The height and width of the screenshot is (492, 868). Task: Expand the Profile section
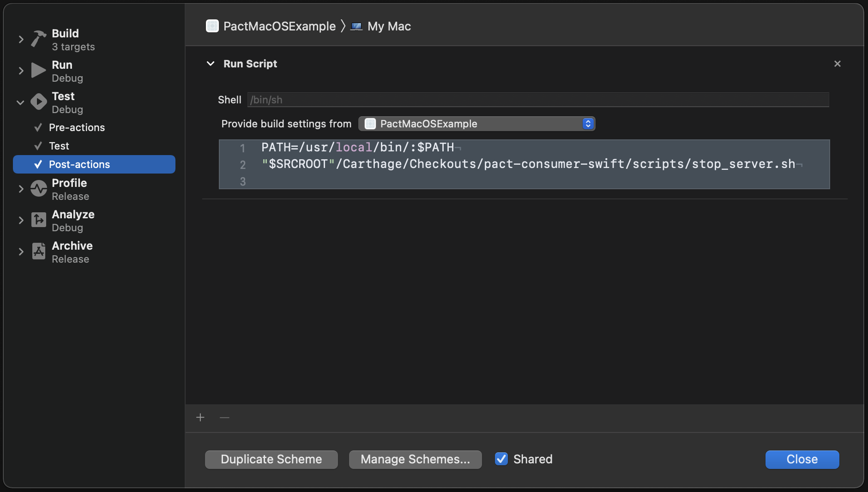pyautogui.click(x=21, y=189)
